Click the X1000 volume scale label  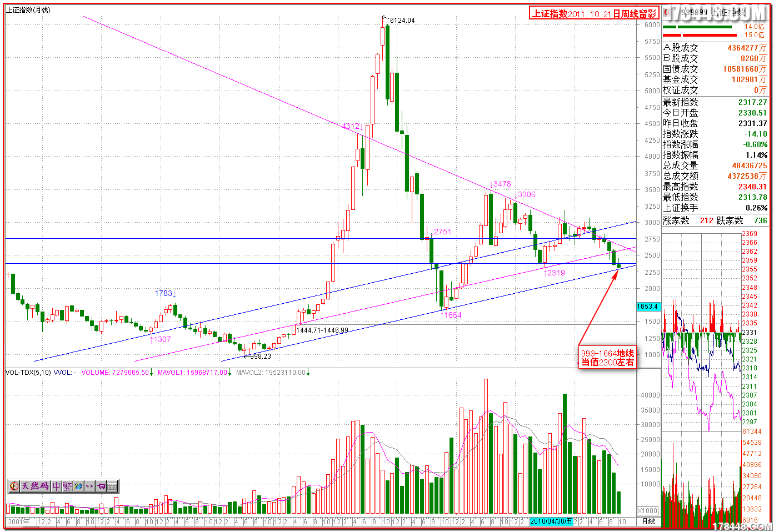point(648,511)
